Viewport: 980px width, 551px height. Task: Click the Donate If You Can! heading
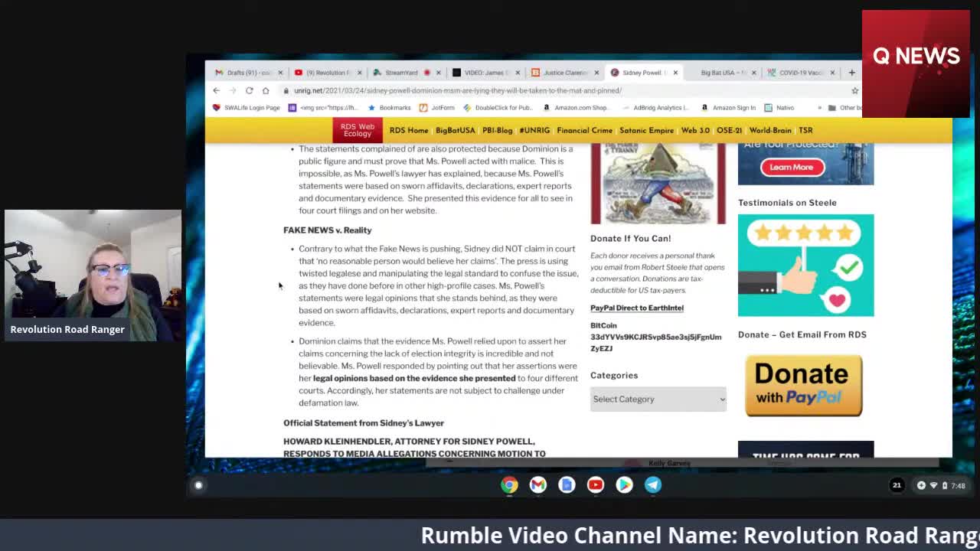(630, 238)
